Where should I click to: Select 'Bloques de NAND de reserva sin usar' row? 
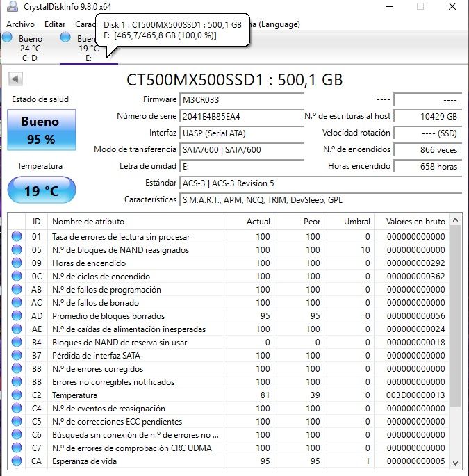pyautogui.click(x=229, y=342)
